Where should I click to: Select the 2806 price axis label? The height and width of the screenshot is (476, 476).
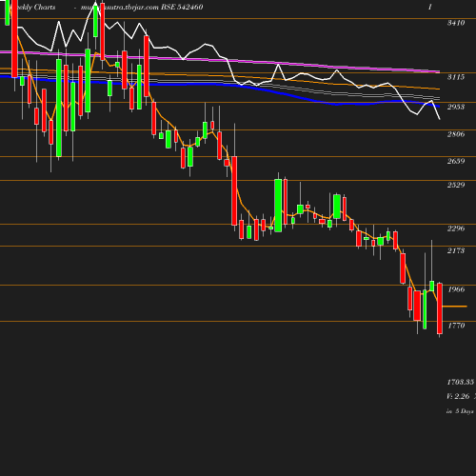click(x=456, y=134)
